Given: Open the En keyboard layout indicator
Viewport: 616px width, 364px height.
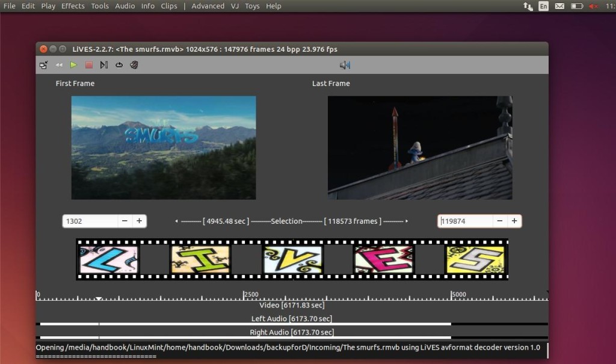Looking at the screenshot, I should point(543,6).
